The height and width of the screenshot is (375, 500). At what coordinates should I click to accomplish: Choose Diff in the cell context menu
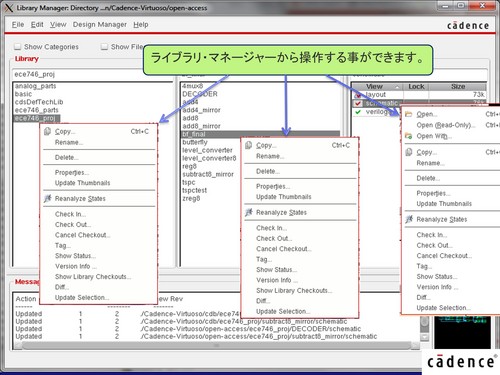[263, 301]
